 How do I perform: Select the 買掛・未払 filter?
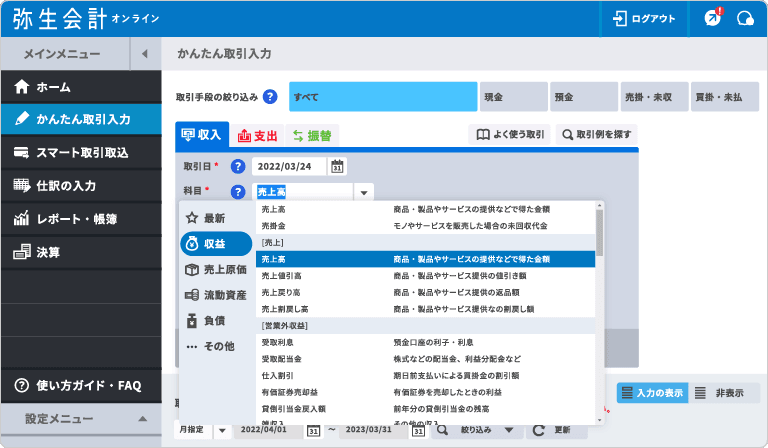click(x=725, y=97)
